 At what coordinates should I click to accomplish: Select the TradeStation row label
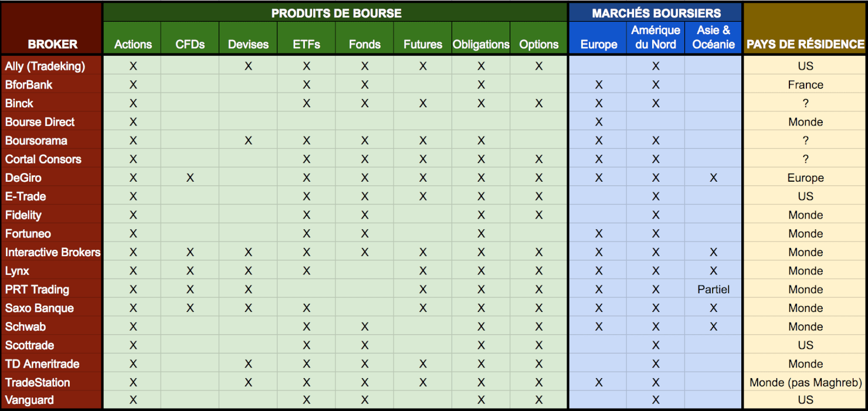pyautogui.click(x=52, y=382)
